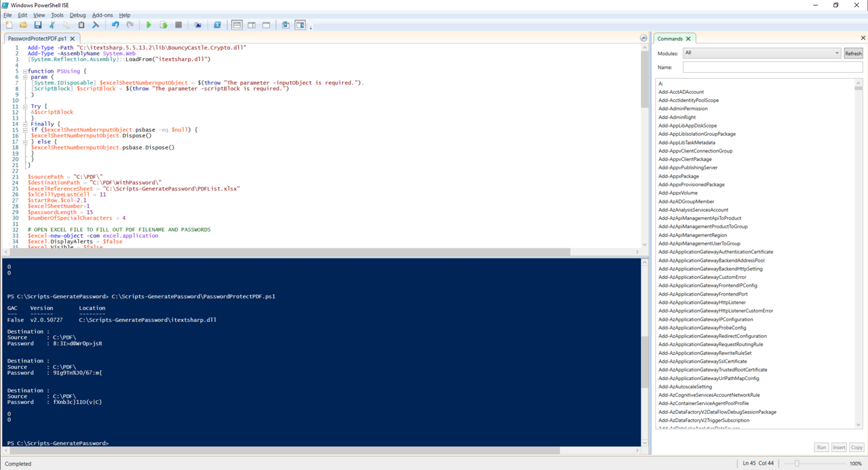868x470 pixels.
Task: Collapse the Try block at line 11
Action: click(25, 106)
